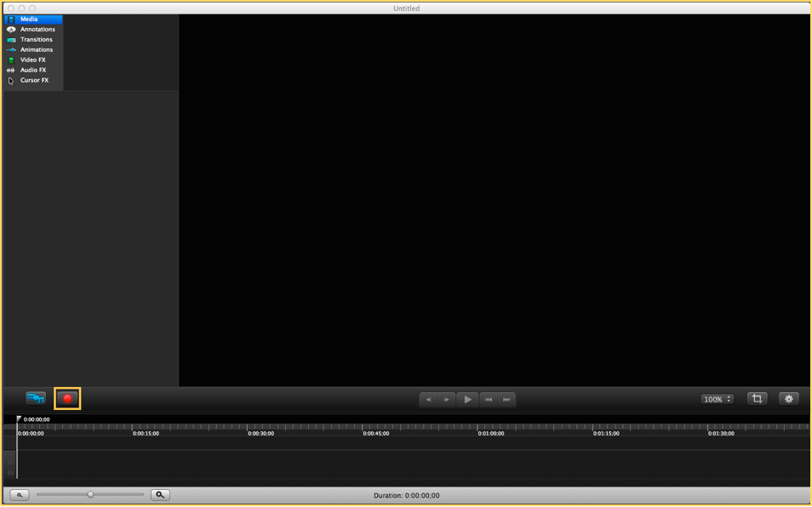
Task: Click the timeline zoom slider handle
Action: (x=90, y=494)
